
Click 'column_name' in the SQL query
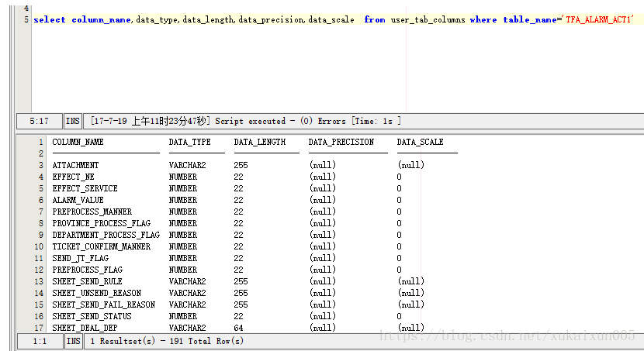click(101, 19)
